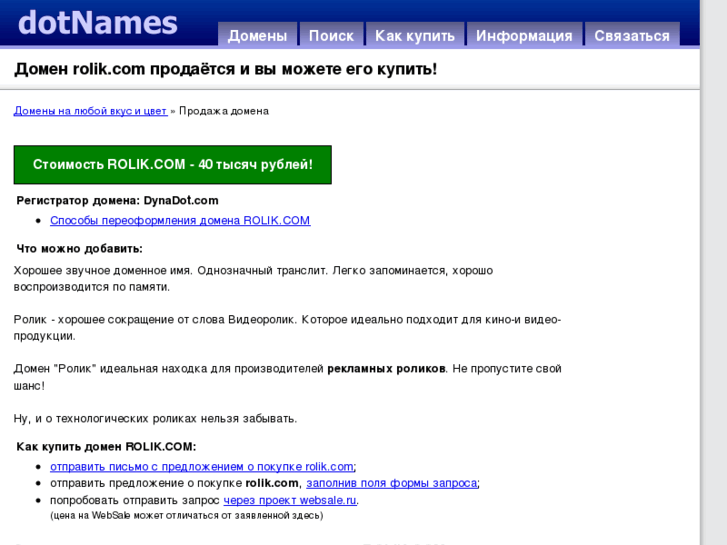The width and height of the screenshot is (727, 545).
Task: Click 'отправить письмо с предложением о покупке rolik.com'
Action: point(202,467)
